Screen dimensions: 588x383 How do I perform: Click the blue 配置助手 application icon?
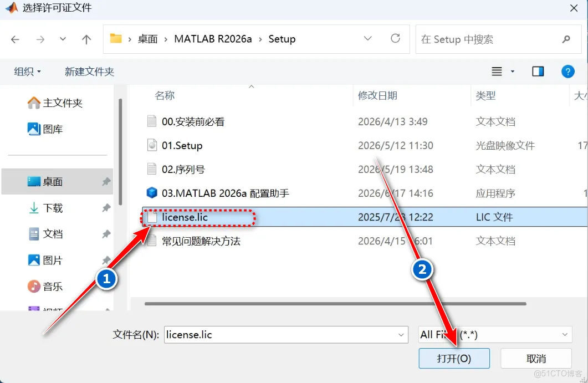151,193
